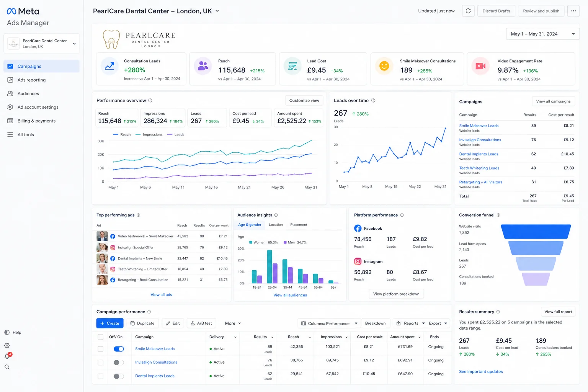Open the May 1 – May 31, 2024 date dropdown
588x392 pixels.
[x=542, y=34]
